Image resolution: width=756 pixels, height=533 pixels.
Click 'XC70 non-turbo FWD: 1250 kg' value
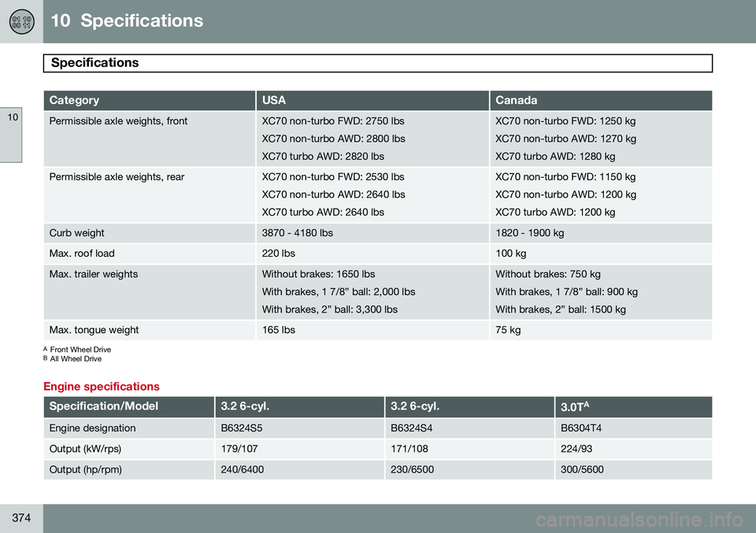[565, 121]
